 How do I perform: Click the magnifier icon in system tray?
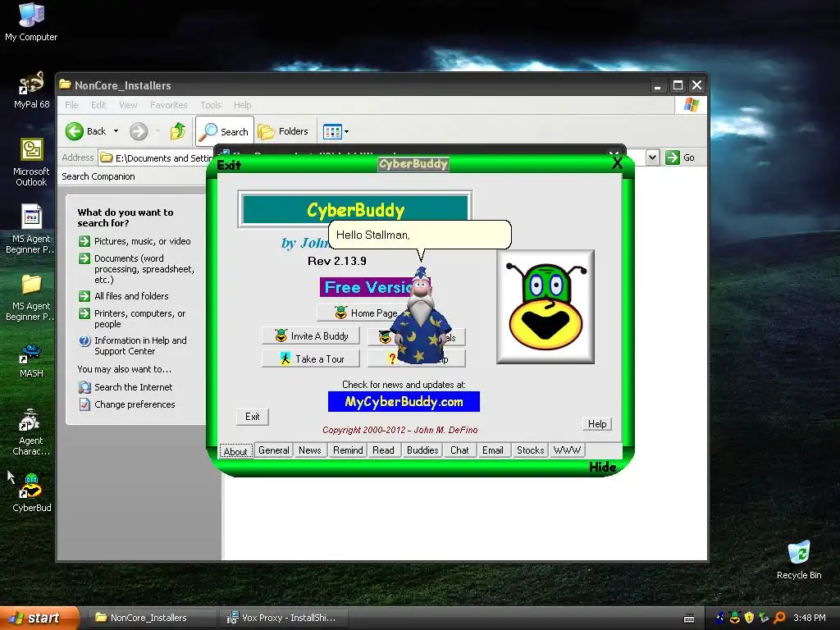pyautogui.click(x=779, y=618)
